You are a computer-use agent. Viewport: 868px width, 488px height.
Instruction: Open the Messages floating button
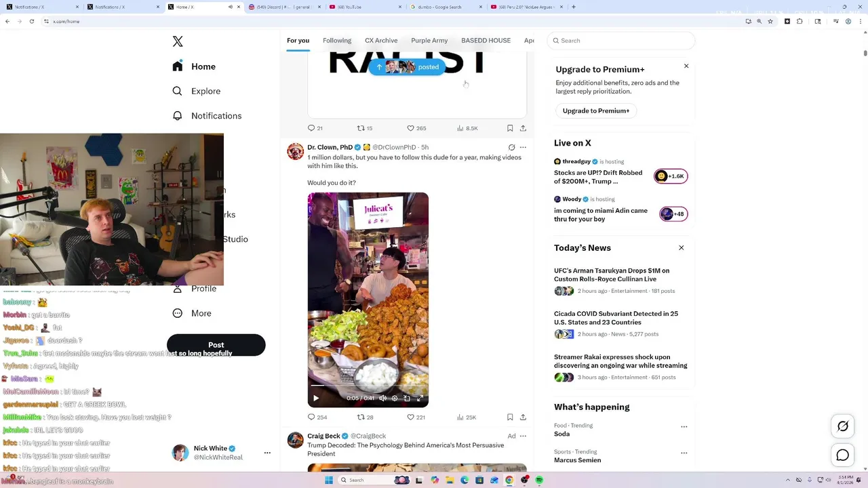(843, 455)
